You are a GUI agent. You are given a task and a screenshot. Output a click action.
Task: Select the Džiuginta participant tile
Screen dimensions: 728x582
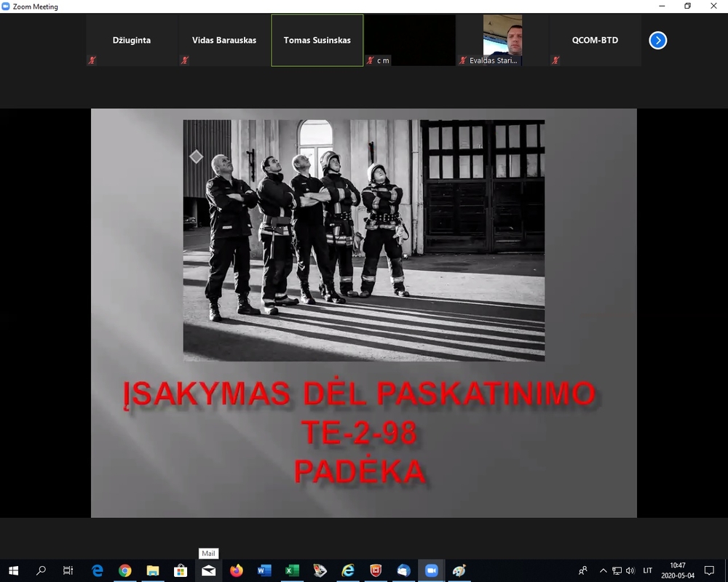point(132,40)
